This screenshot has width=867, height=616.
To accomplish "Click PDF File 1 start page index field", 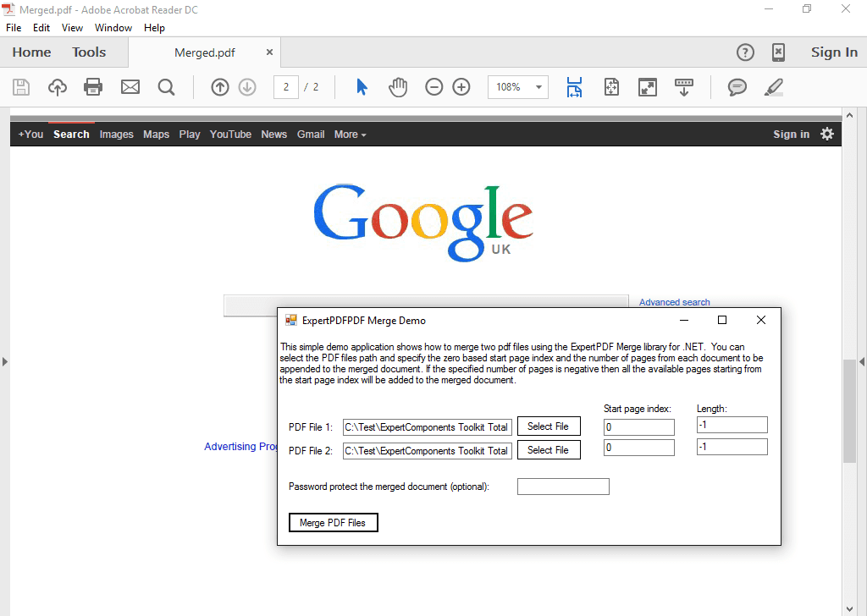I will click(638, 427).
